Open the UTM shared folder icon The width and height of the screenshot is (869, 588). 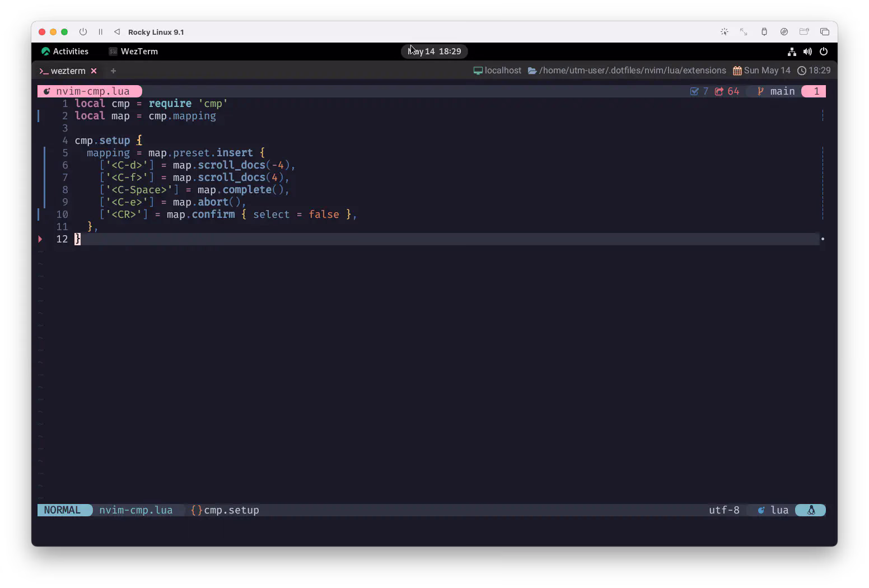pyautogui.click(x=804, y=32)
